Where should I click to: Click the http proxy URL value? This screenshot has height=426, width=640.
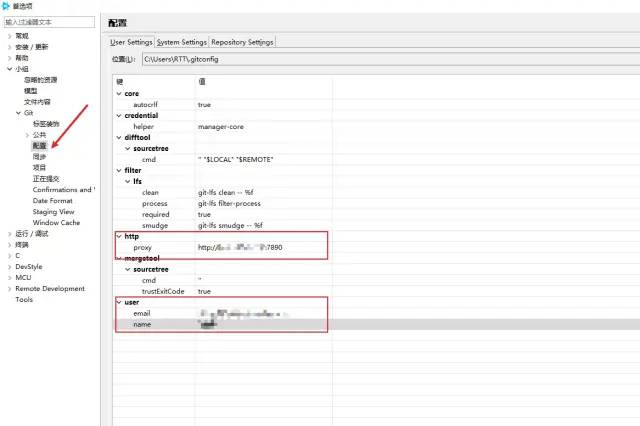[x=240, y=248]
